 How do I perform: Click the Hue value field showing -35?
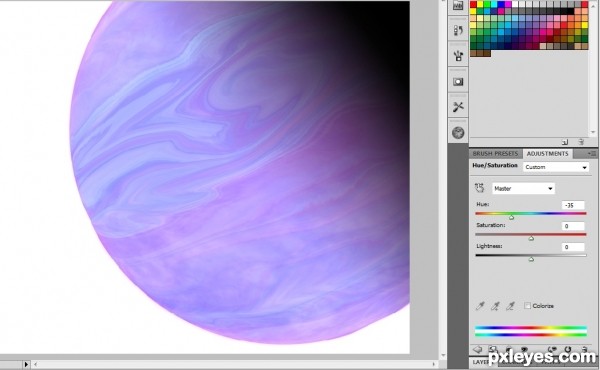coord(573,205)
